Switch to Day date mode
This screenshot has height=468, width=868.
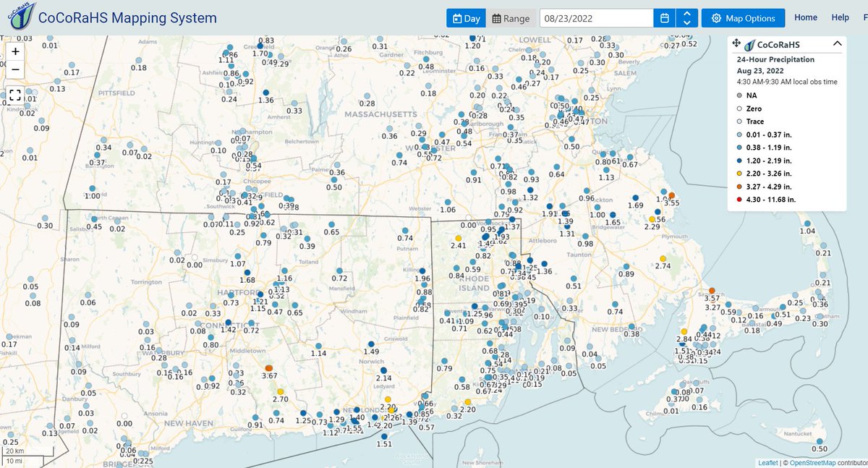point(466,18)
